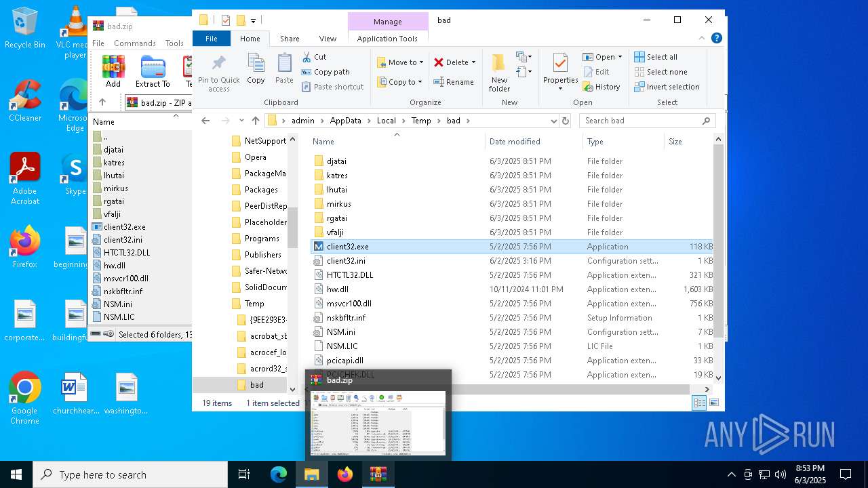868x488 pixels.
Task: Click Select all in ribbon
Action: [x=656, y=57]
